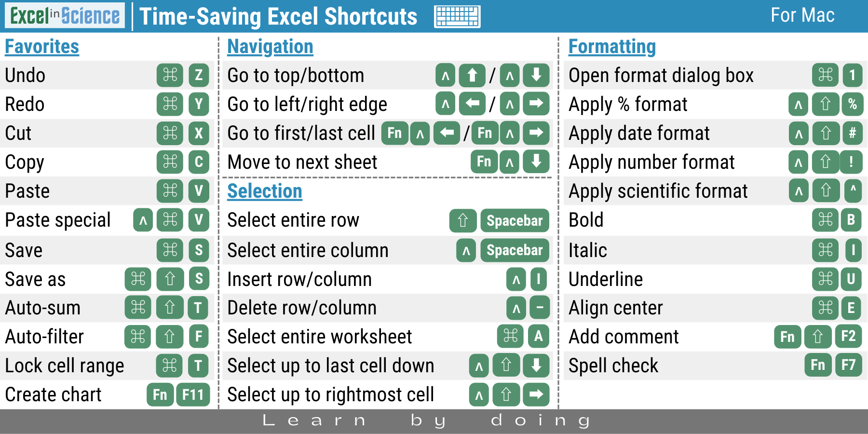Open the Formatting heading link
868x434 pixels.
[612, 47]
